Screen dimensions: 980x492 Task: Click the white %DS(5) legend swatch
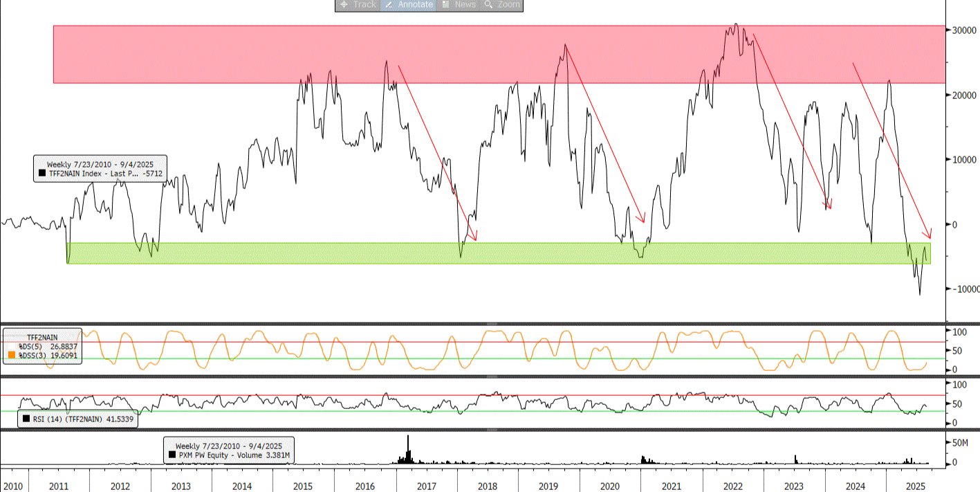pyautogui.click(x=10, y=346)
